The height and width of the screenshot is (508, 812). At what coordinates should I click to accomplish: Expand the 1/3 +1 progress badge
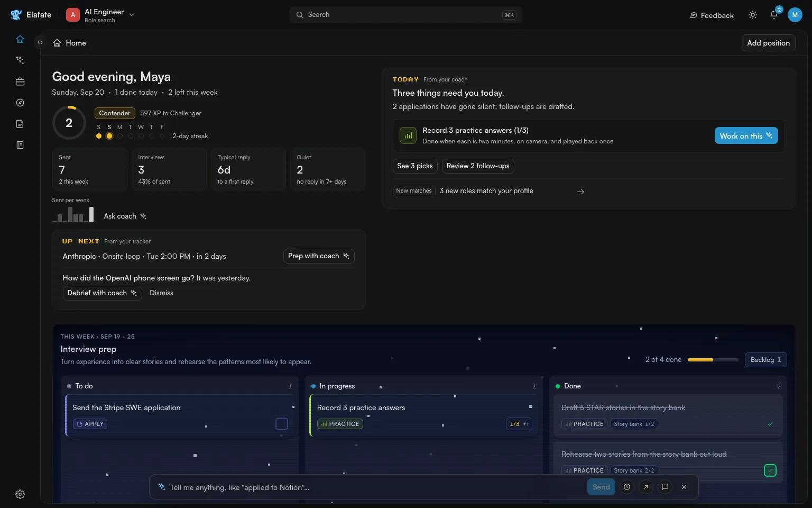pyautogui.click(x=519, y=424)
